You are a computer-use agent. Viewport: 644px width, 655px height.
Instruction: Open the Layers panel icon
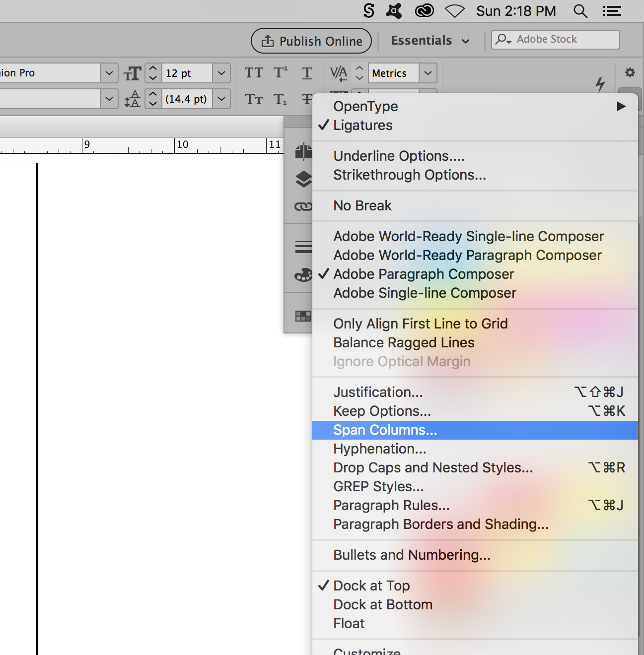(303, 179)
